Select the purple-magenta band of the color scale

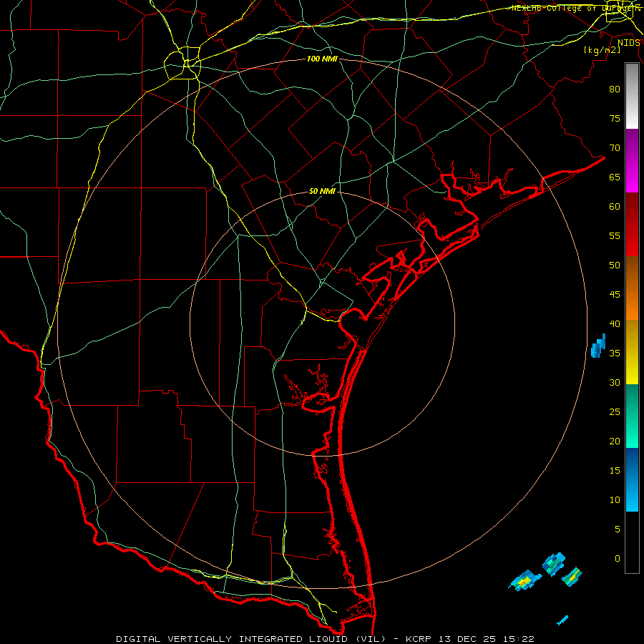coord(632,160)
